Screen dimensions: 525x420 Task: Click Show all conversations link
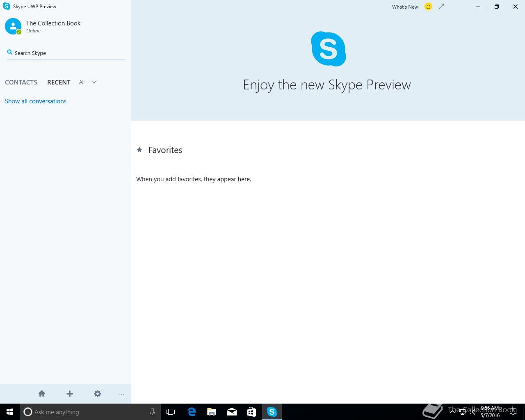(36, 101)
